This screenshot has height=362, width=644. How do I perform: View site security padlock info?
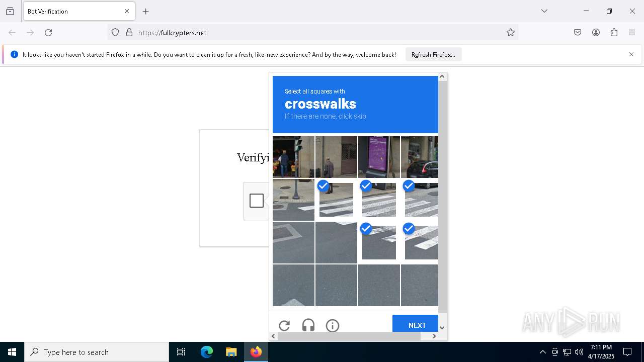129,33
